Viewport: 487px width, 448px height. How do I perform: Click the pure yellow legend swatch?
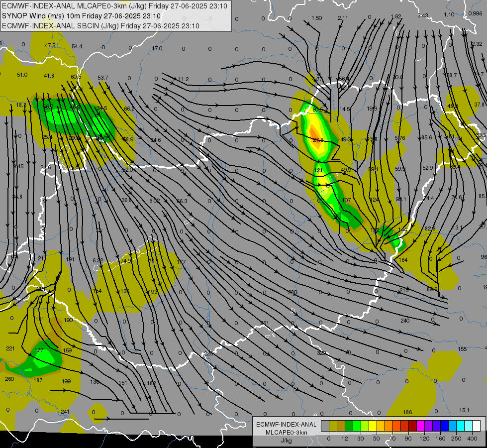tap(373, 426)
